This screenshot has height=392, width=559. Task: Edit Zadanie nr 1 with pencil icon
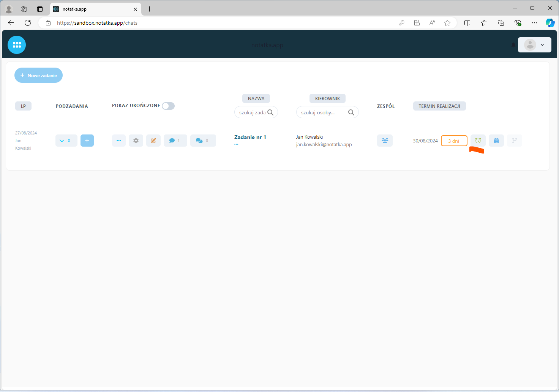tap(153, 141)
